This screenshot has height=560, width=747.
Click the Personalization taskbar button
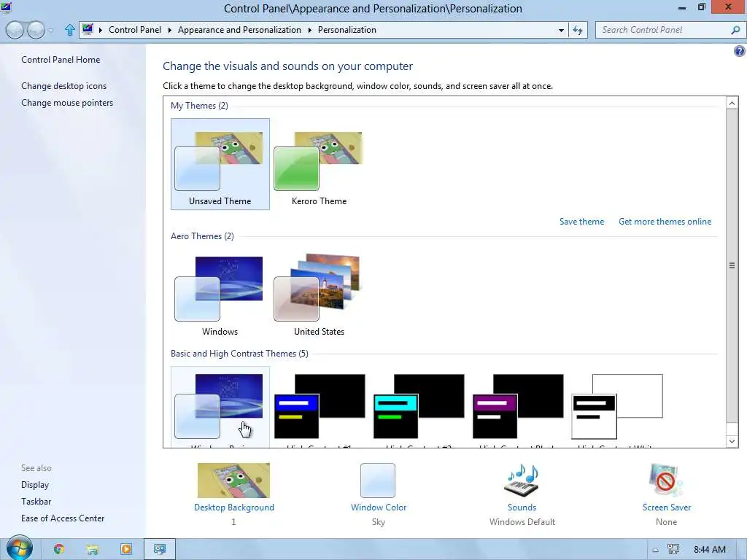click(160, 549)
